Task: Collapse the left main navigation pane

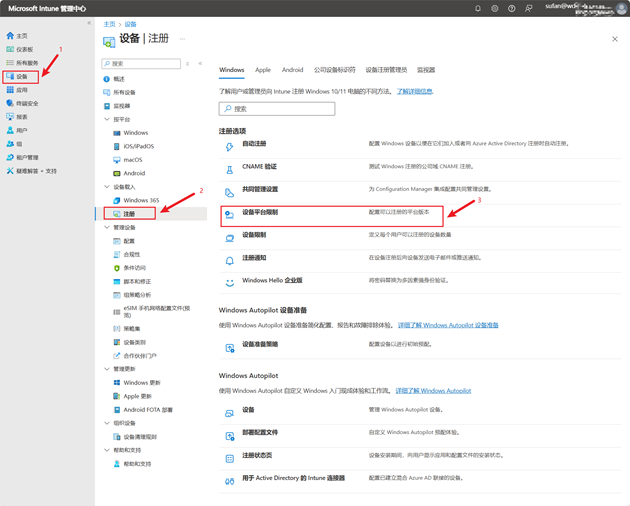Action: (x=89, y=23)
